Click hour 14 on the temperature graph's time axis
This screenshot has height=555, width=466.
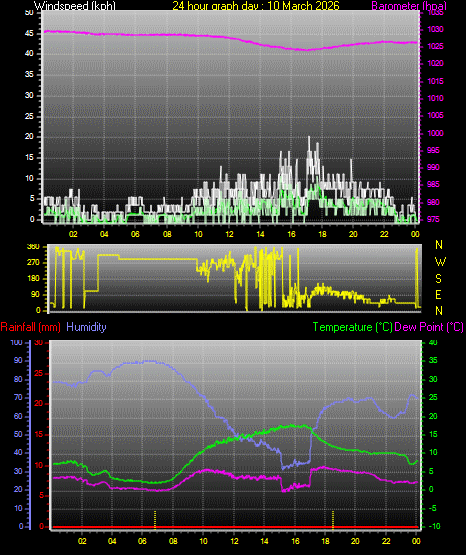tap(264, 541)
